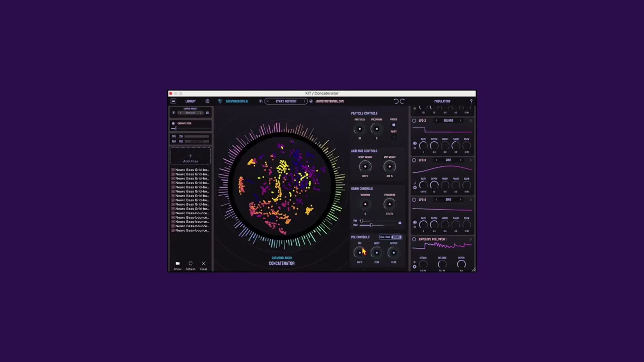644x362 pixels.
Task: Select the Stereo mode
Action: 396,237
